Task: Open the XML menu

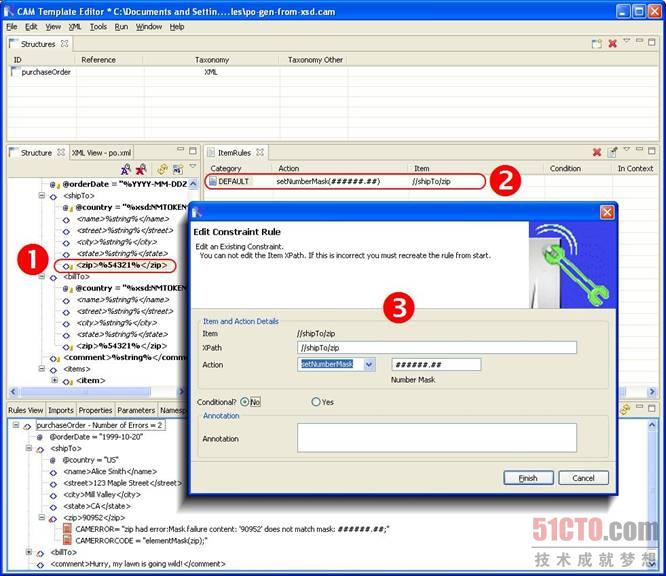Action: click(x=75, y=27)
